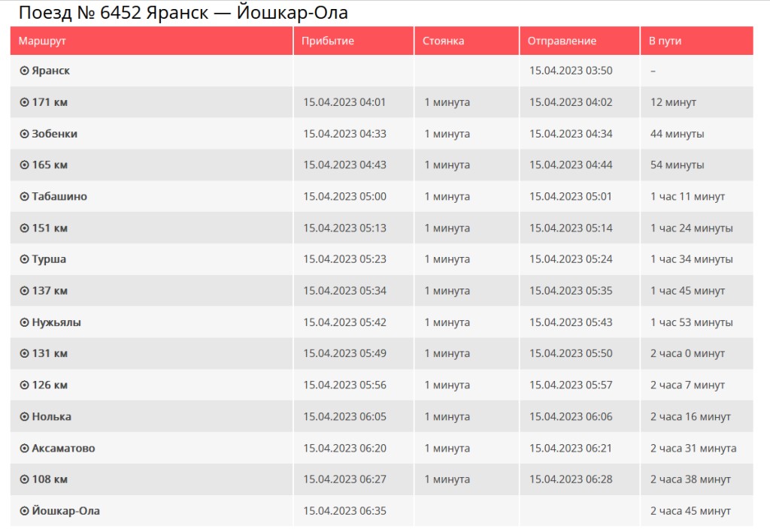Open the 108 км station link
Viewport: 770px width, 532px height.
tap(50, 479)
